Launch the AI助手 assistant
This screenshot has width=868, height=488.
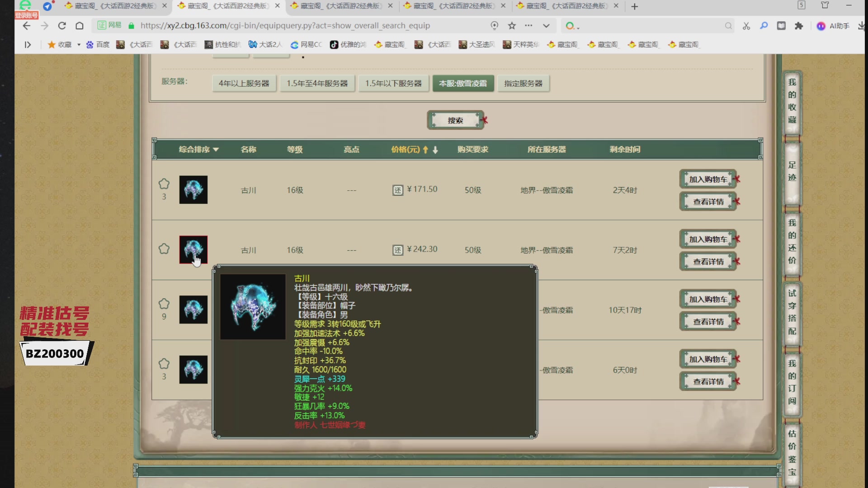(833, 26)
